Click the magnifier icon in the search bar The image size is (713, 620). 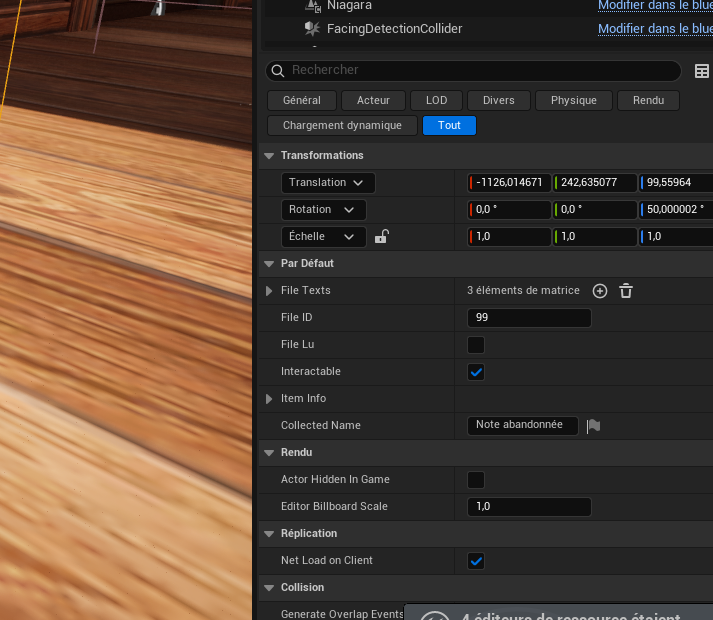[278, 71]
